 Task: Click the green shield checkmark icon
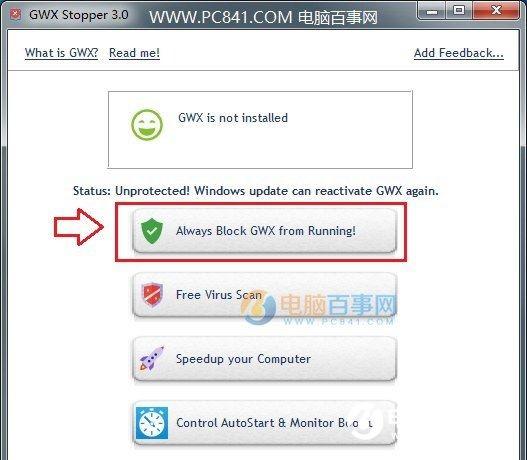(152, 231)
